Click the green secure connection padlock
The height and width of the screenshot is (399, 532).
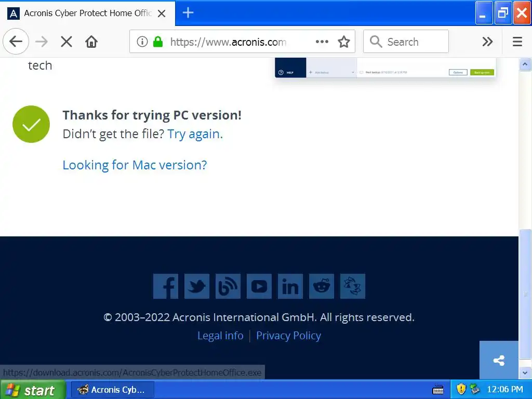158,42
